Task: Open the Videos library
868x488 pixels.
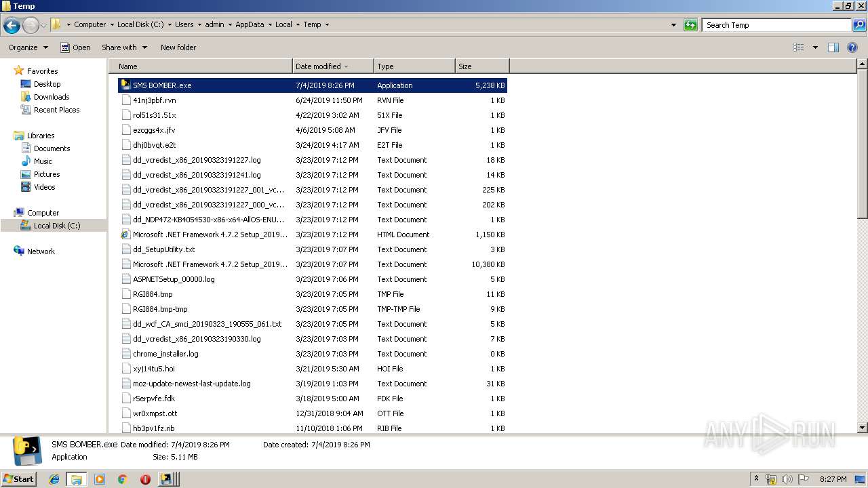Action: point(44,187)
